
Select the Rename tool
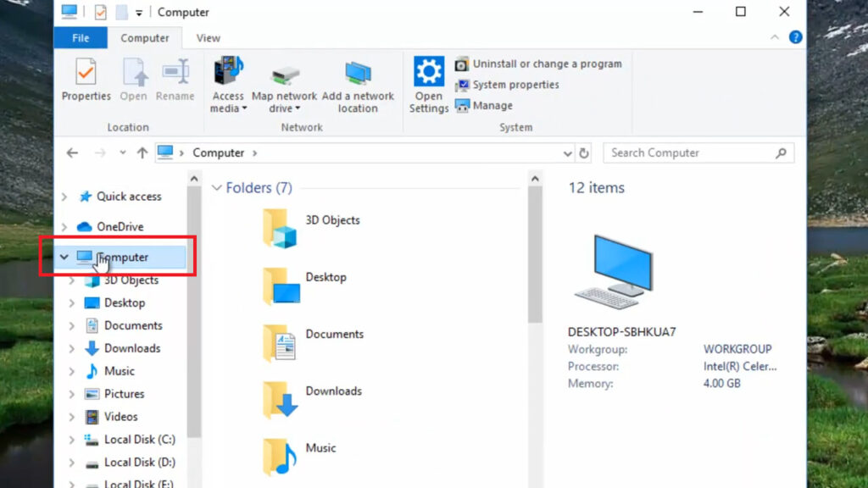175,80
